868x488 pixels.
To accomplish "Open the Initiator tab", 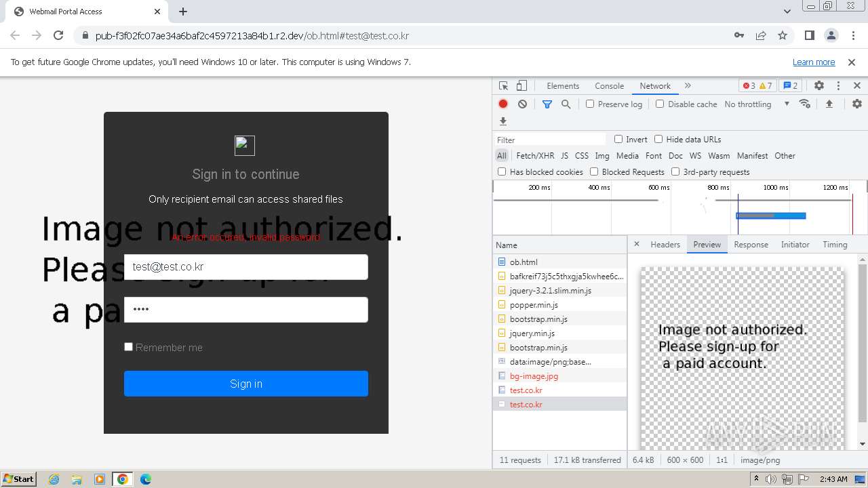I will 795,245.
